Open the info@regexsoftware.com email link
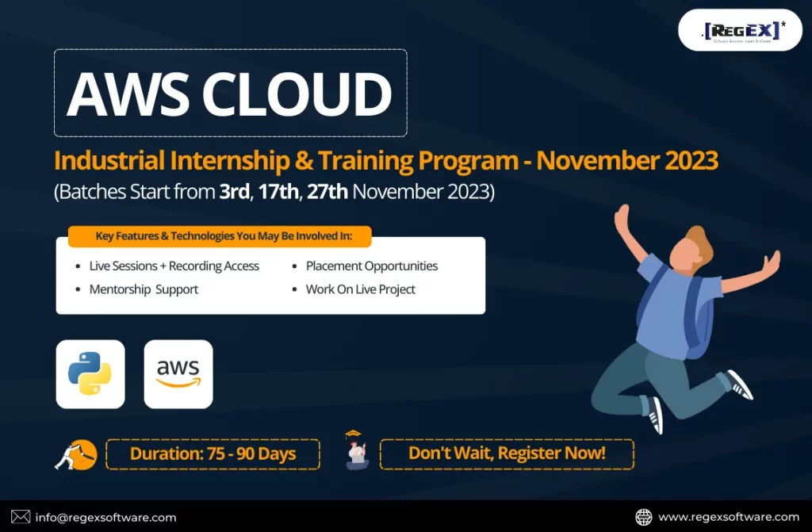The image size is (812, 532). click(105, 518)
